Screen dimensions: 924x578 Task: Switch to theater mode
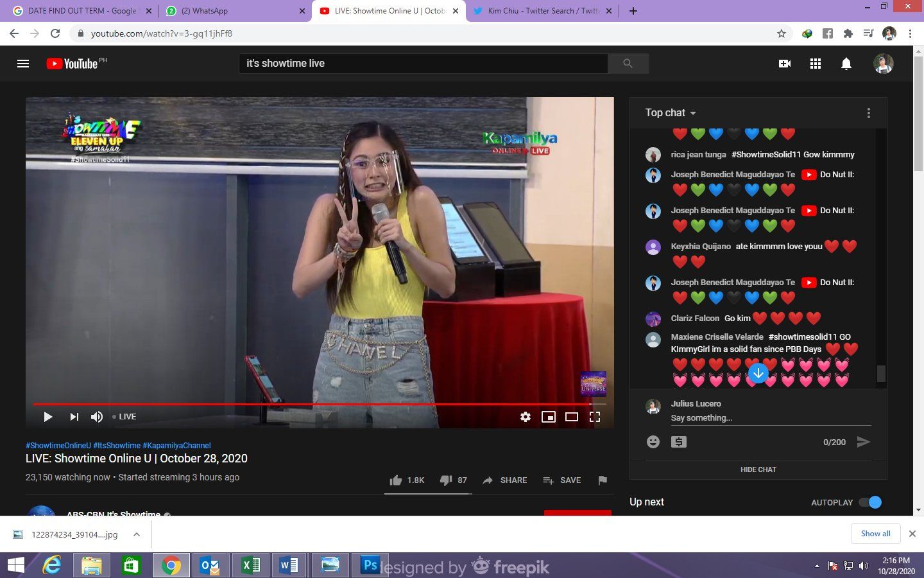click(x=572, y=417)
